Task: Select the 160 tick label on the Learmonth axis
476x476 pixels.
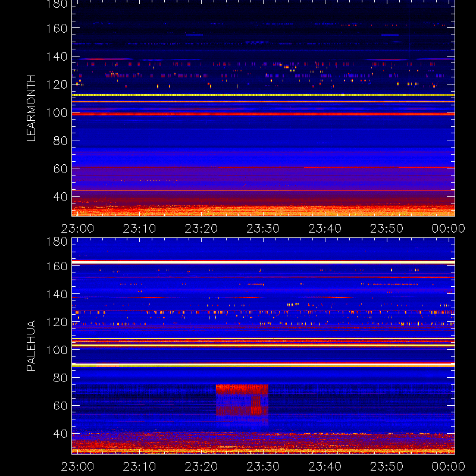Action: coord(57,28)
